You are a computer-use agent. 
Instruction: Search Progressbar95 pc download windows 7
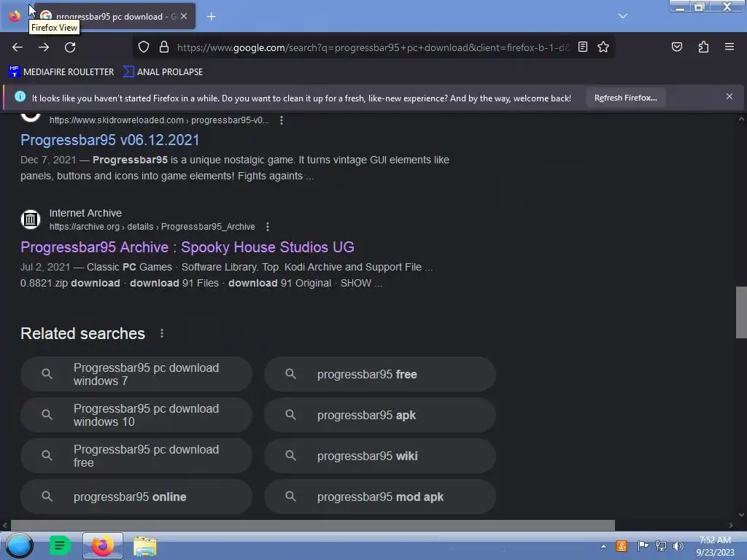click(136, 374)
